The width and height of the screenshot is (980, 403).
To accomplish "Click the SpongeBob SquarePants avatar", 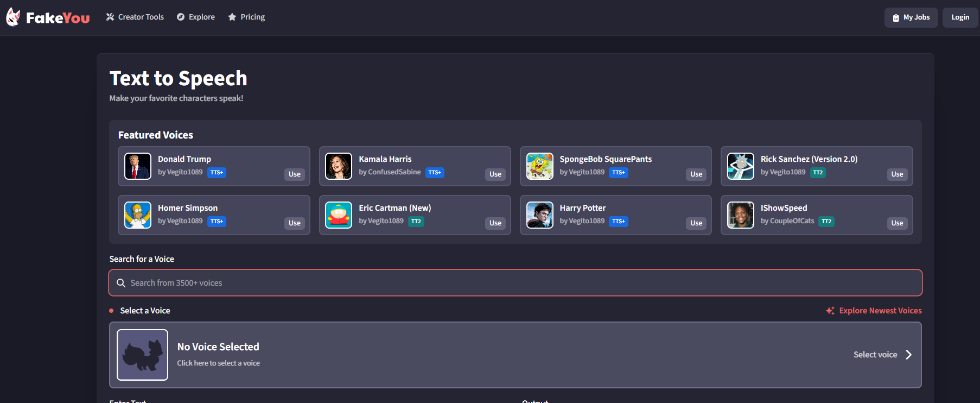I will click(x=540, y=166).
